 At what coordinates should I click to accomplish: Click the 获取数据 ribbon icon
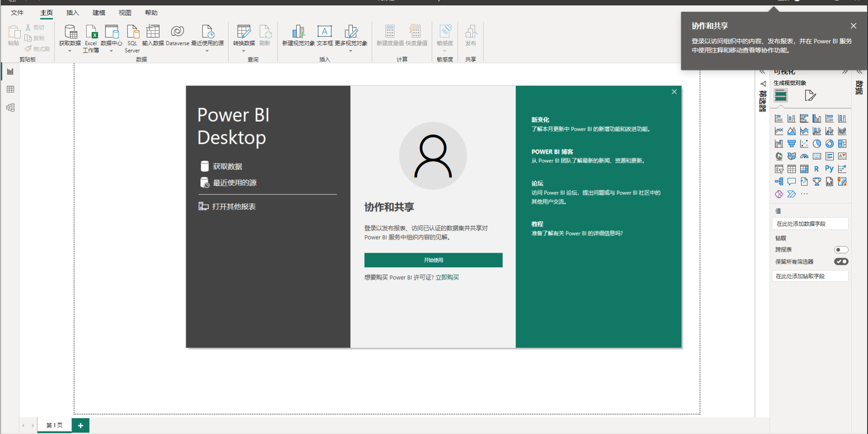pyautogui.click(x=70, y=33)
